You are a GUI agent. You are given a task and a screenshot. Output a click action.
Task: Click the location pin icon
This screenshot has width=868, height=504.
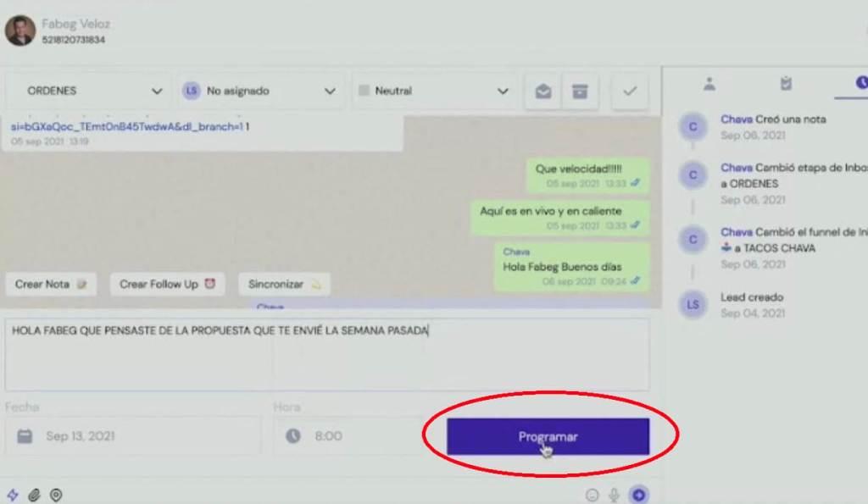tap(56, 495)
